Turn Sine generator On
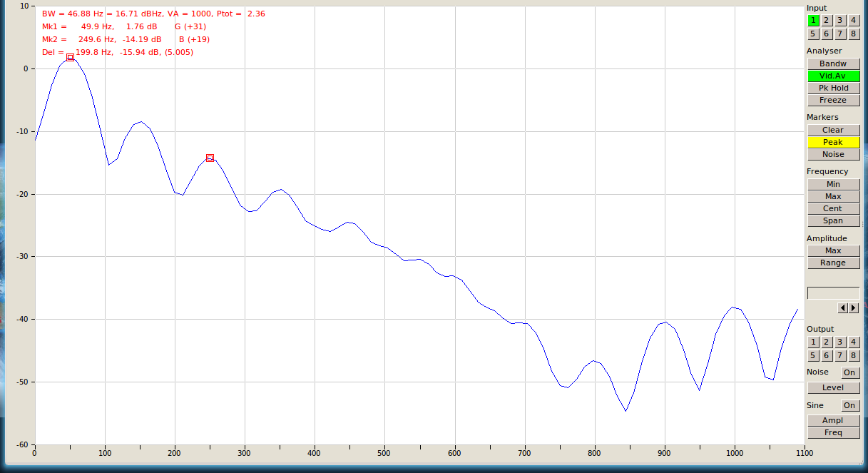The image size is (868, 473). [x=849, y=406]
